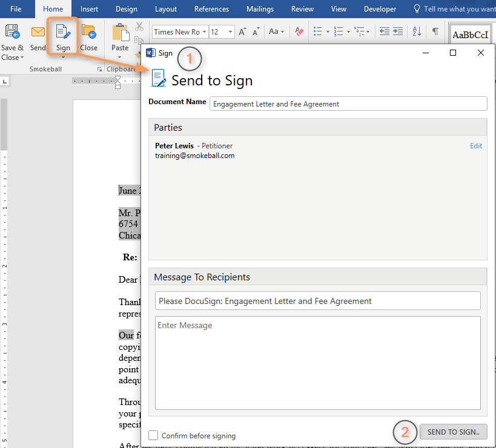The width and height of the screenshot is (496, 448).
Task: Switch to the Layout tab
Action: coord(166,9)
